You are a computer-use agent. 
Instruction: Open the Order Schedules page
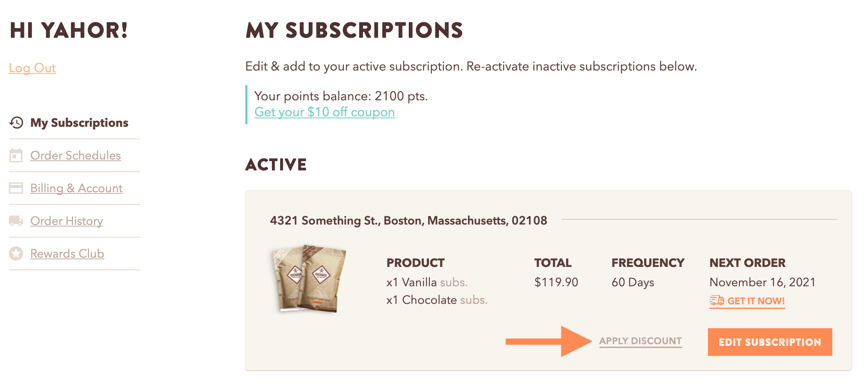(x=76, y=155)
